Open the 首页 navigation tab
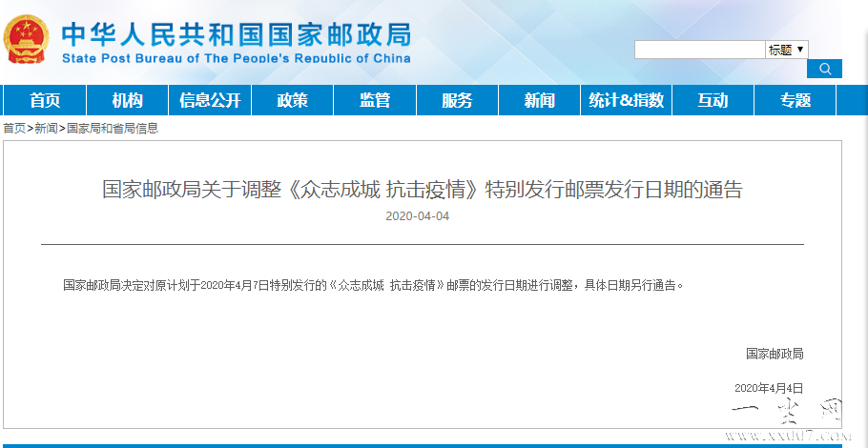868x448 pixels. (x=45, y=100)
